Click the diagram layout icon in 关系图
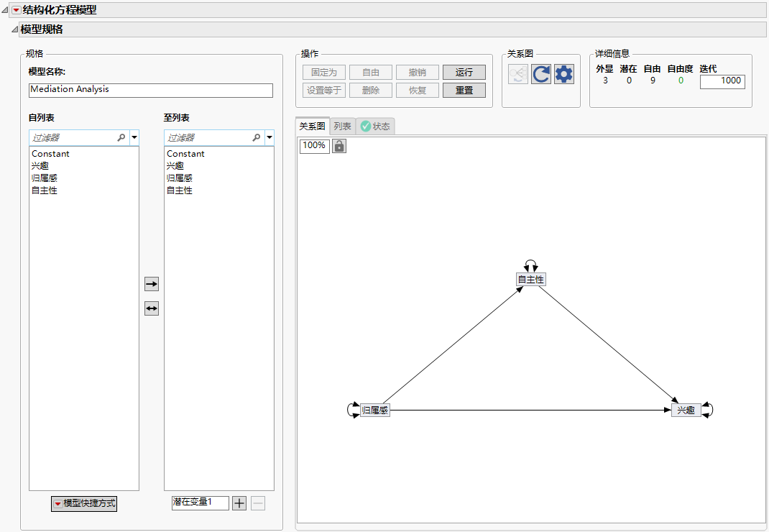Image resolution: width=769 pixels, height=532 pixels. pyautogui.click(x=518, y=74)
